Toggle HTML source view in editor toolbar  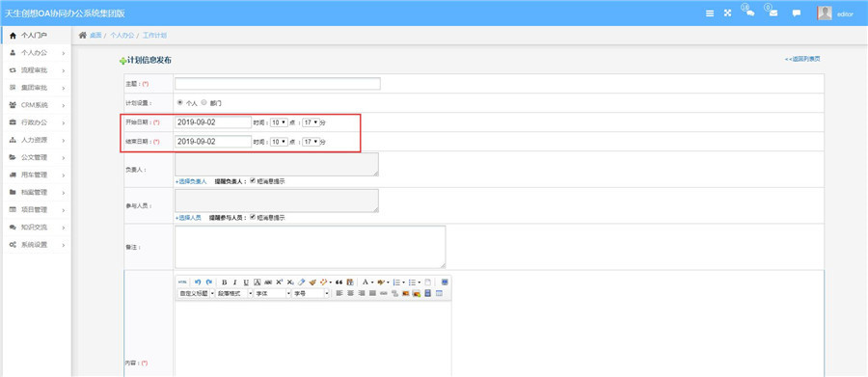[182, 282]
